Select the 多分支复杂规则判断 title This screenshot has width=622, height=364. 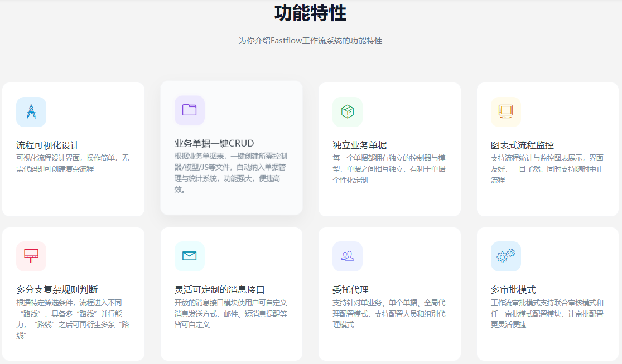[x=57, y=290]
